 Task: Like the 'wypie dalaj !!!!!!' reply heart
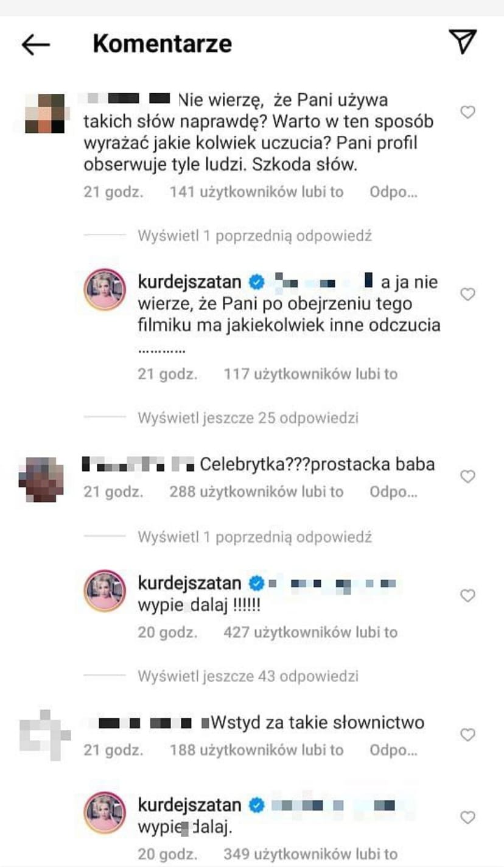[x=467, y=595]
